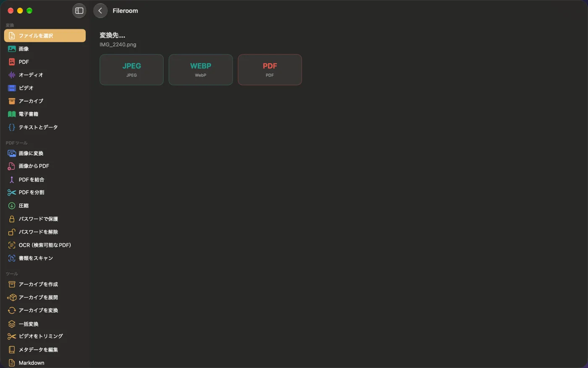Click the PDFツール section header
Screen dimensions: 588x368
click(16, 143)
